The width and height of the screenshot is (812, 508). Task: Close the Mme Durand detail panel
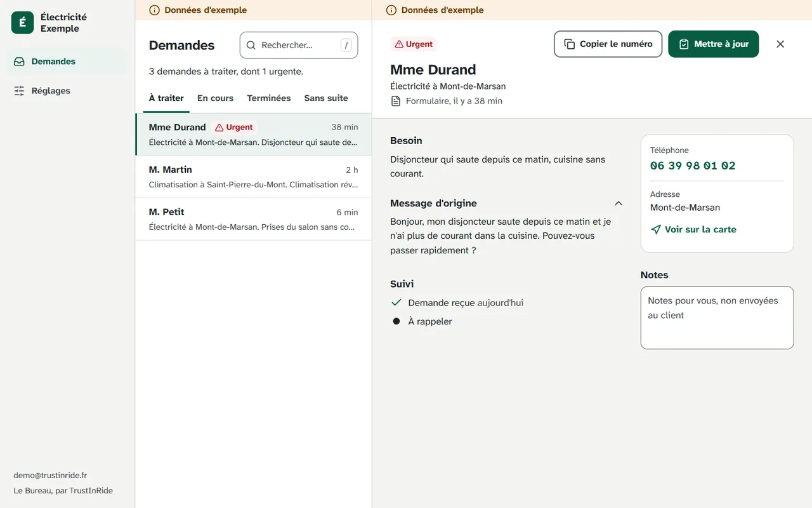[x=780, y=44]
